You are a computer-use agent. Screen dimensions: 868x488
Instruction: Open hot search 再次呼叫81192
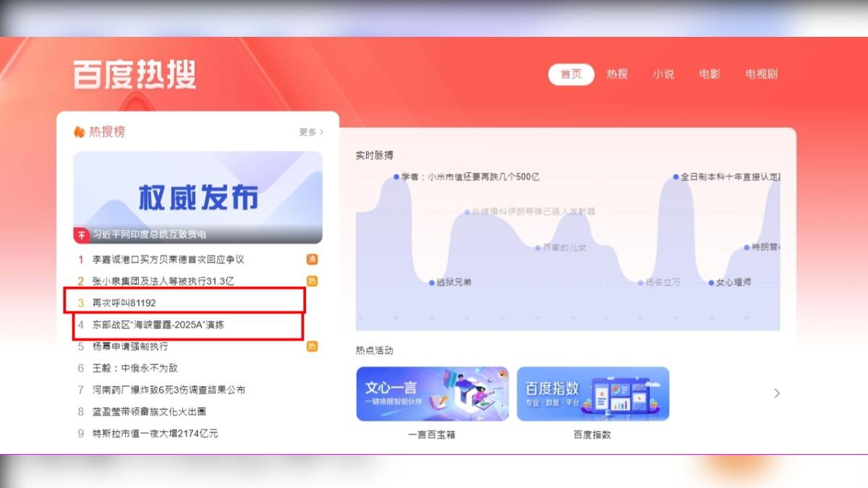tap(124, 303)
